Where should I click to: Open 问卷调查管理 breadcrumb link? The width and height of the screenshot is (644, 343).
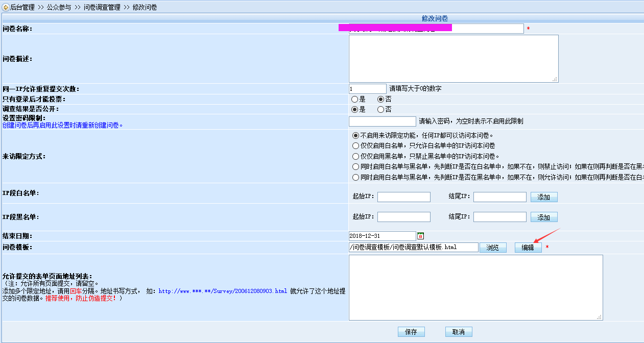(102, 8)
